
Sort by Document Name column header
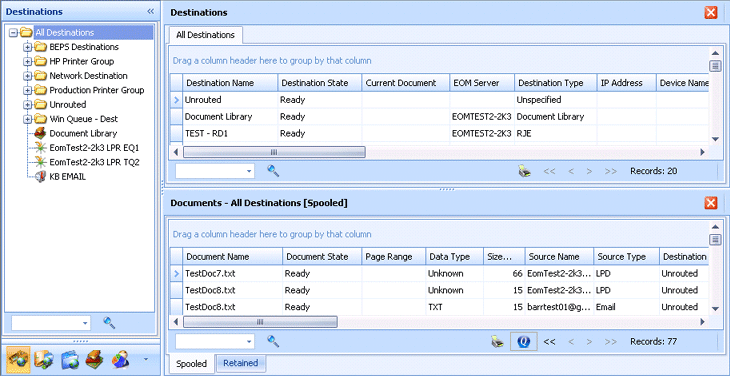pos(233,256)
